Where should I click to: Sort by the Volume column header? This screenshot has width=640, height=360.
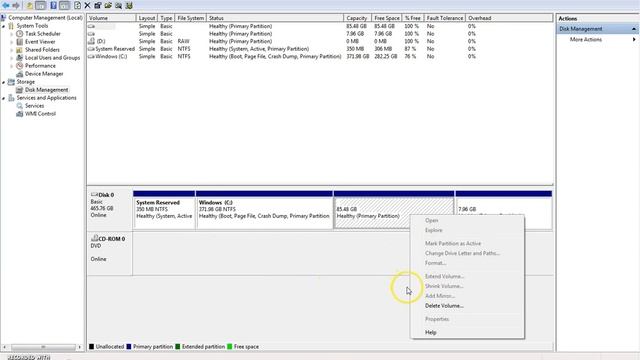[x=111, y=18]
